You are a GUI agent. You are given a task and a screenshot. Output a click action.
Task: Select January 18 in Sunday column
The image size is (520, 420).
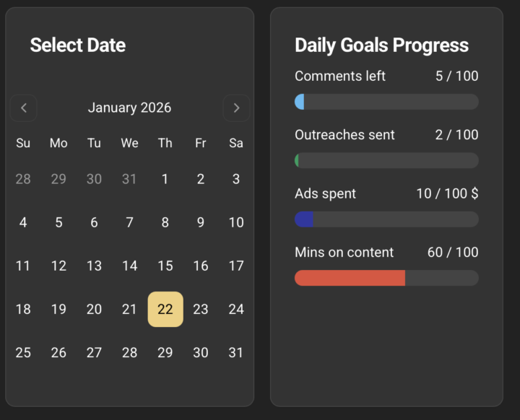(23, 310)
